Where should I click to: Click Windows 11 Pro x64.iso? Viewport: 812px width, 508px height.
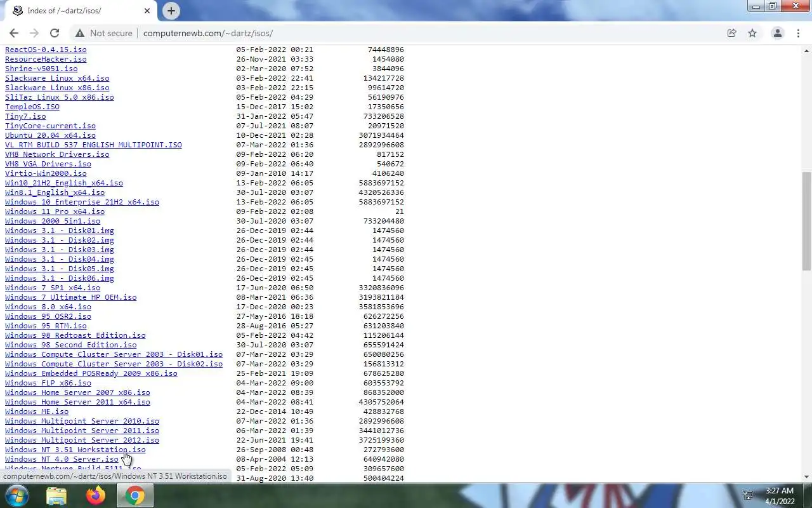(x=55, y=211)
